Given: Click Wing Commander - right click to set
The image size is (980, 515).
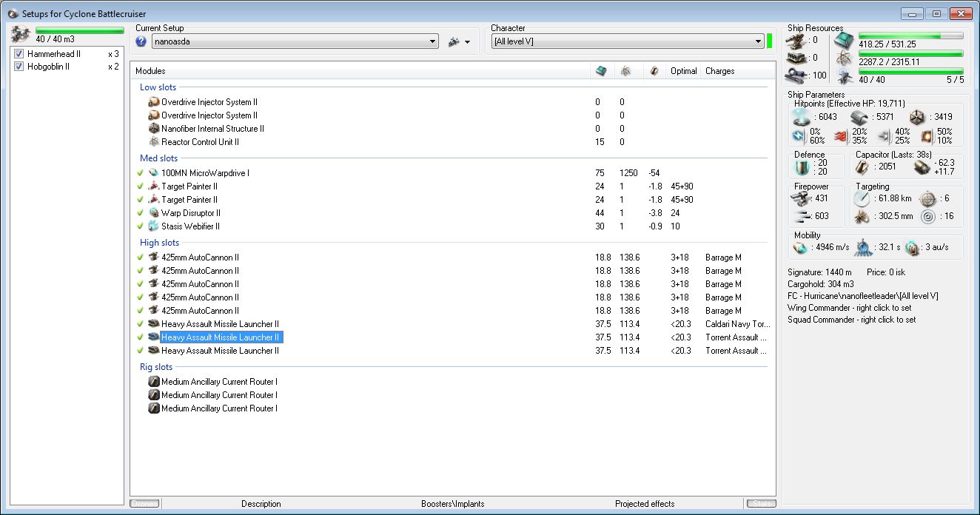Looking at the screenshot, I should point(849,308).
